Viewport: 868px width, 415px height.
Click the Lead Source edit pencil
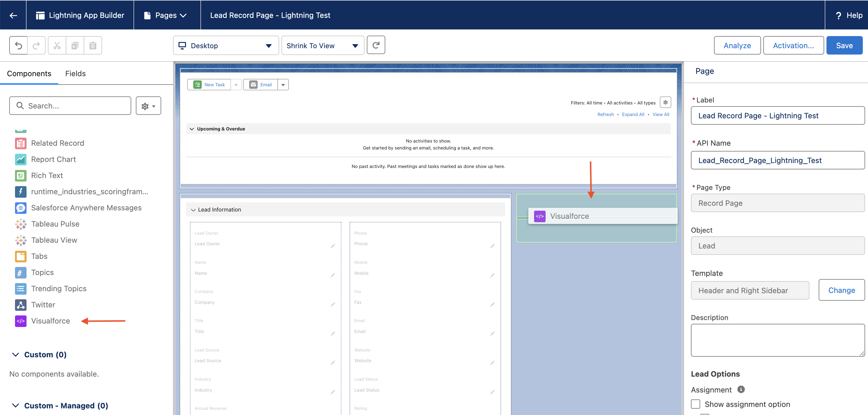click(332, 363)
